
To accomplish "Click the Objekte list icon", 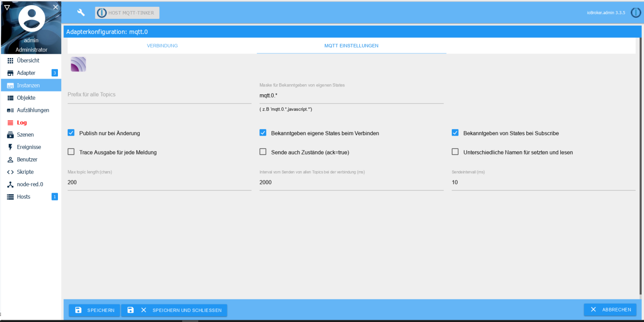I will tap(11, 98).
